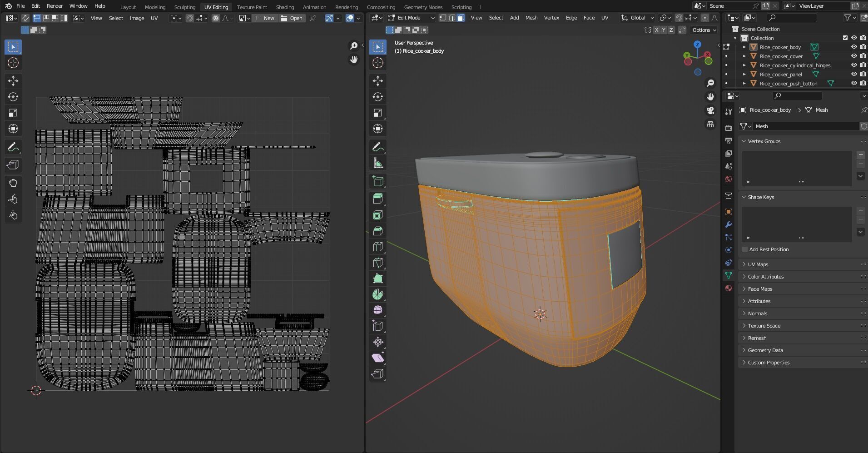Select the Move tool in 3D viewport
Screen dimensions: 868x453
pyautogui.click(x=378, y=81)
